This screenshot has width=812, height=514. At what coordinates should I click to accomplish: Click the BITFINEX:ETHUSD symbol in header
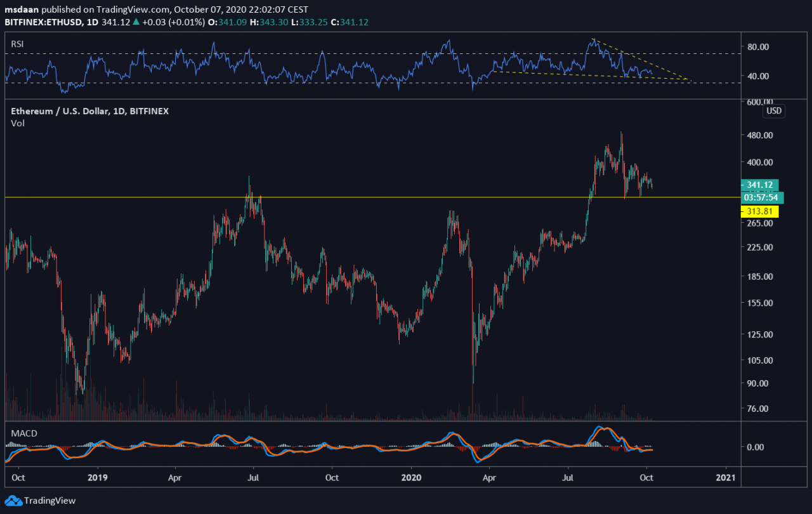click(41, 22)
